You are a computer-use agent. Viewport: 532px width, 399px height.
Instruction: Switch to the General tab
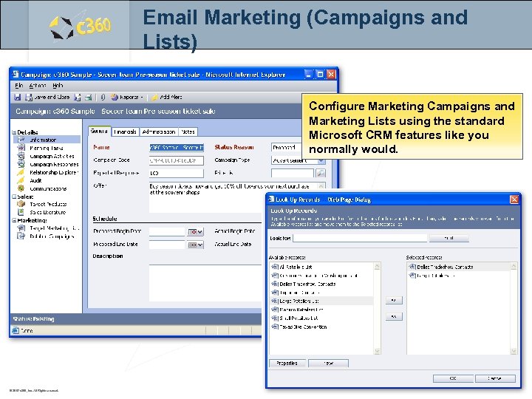tap(99, 132)
